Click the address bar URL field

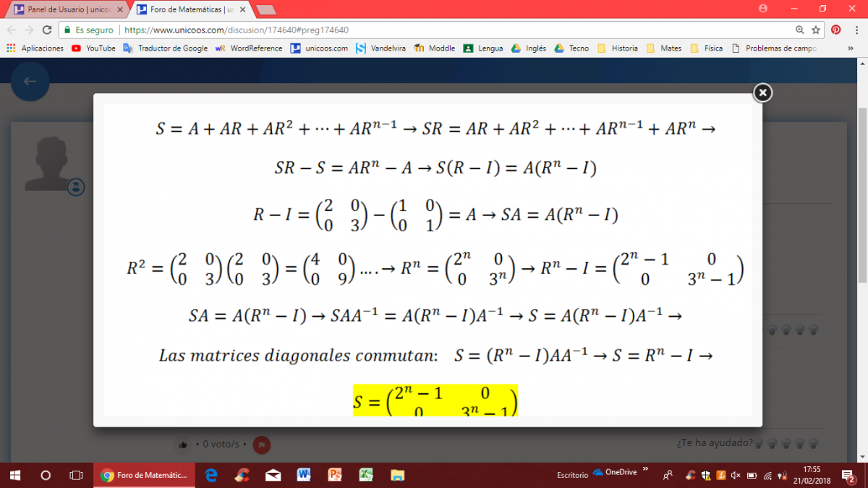(x=434, y=30)
